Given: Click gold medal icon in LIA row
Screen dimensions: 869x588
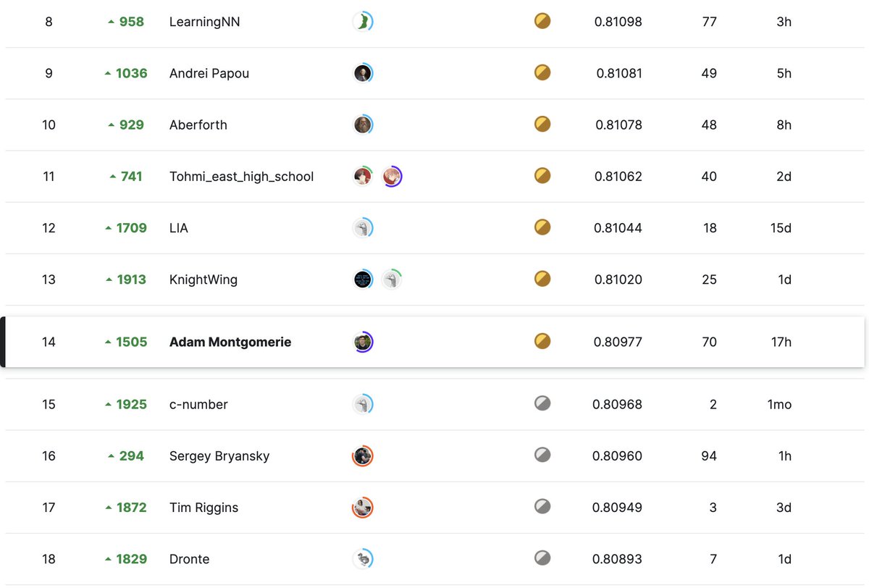Looking at the screenshot, I should [x=542, y=227].
